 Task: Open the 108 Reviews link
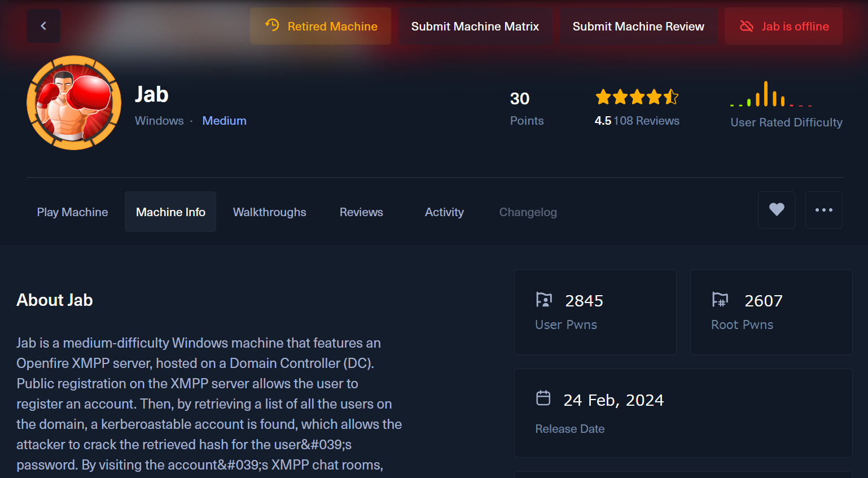[646, 121]
